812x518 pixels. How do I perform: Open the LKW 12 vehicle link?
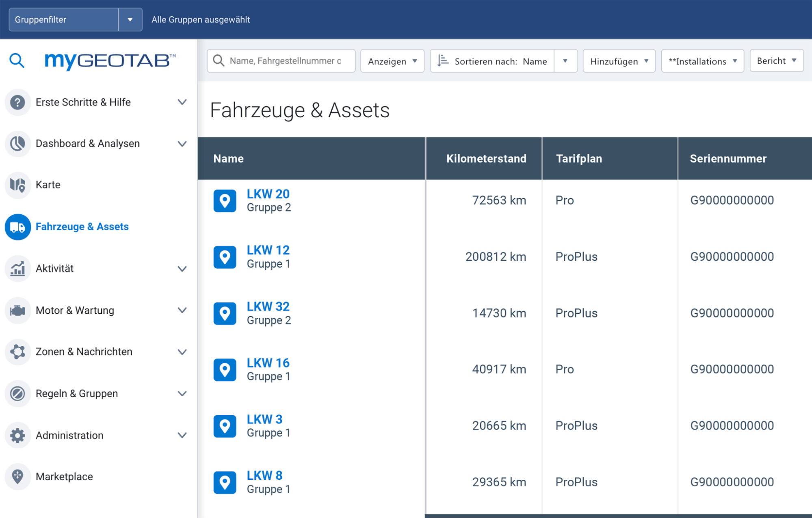(x=268, y=250)
